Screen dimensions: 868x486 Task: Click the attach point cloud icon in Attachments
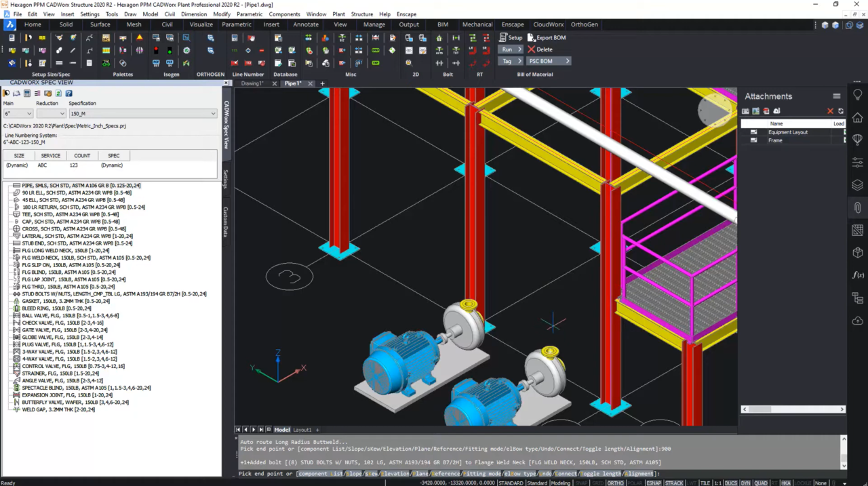pos(777,111)
